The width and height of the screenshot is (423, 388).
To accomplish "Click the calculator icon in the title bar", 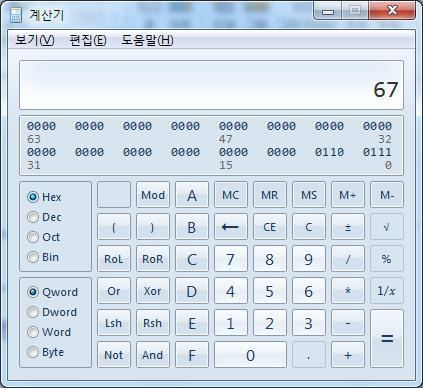I will [16, 15].
